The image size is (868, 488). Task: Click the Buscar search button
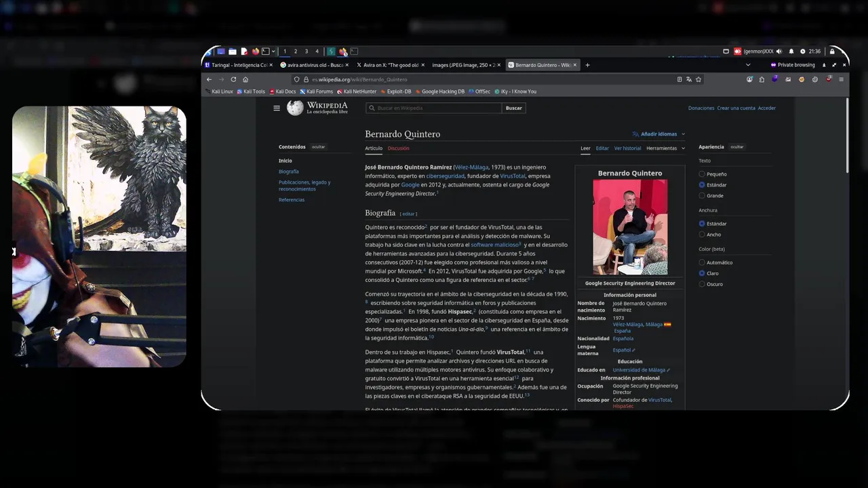[514, 108]
